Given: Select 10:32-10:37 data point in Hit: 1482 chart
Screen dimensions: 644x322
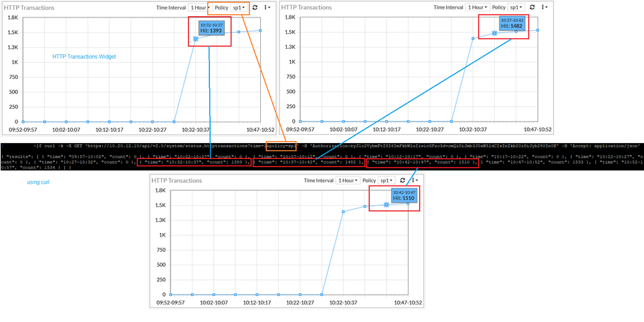Looking at the screenshot, I should point(473,39).
